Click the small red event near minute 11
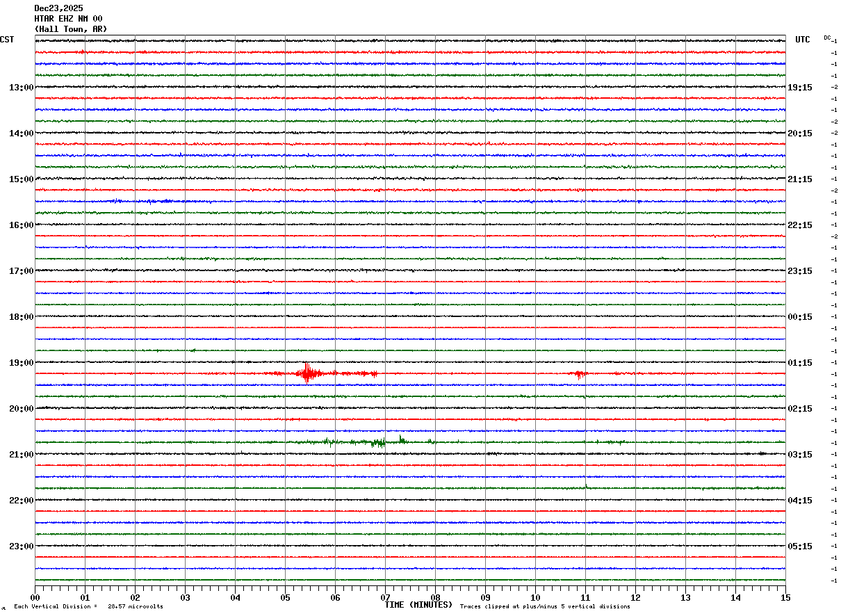The height and width of the screenshot is (616, 841). click(x=580, y=375)
